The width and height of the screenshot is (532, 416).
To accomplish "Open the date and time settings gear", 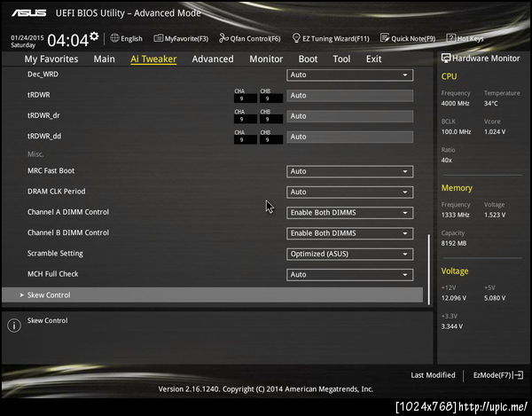I will coord(94,36).
